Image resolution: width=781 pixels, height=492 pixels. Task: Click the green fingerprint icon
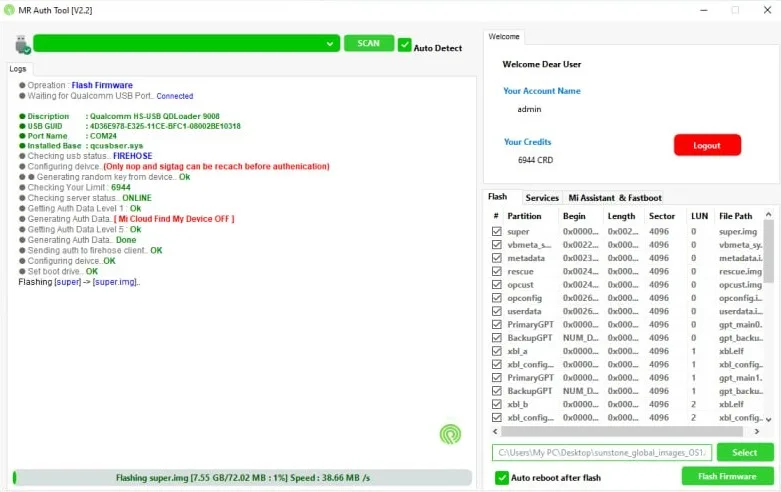pos(450,434)
